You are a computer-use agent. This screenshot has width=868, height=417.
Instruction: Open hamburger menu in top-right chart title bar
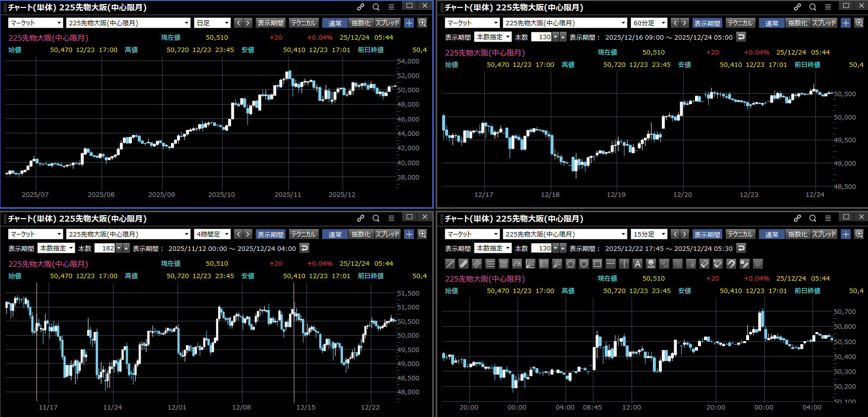828,7
